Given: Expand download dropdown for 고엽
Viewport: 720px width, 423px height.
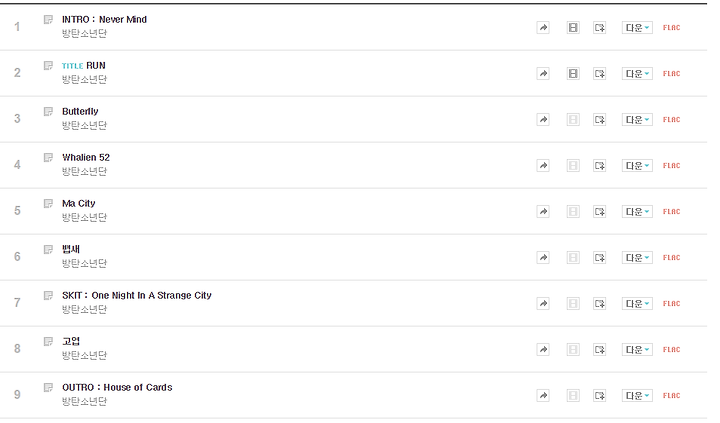Looking at the screenshot, I should 637,350.
